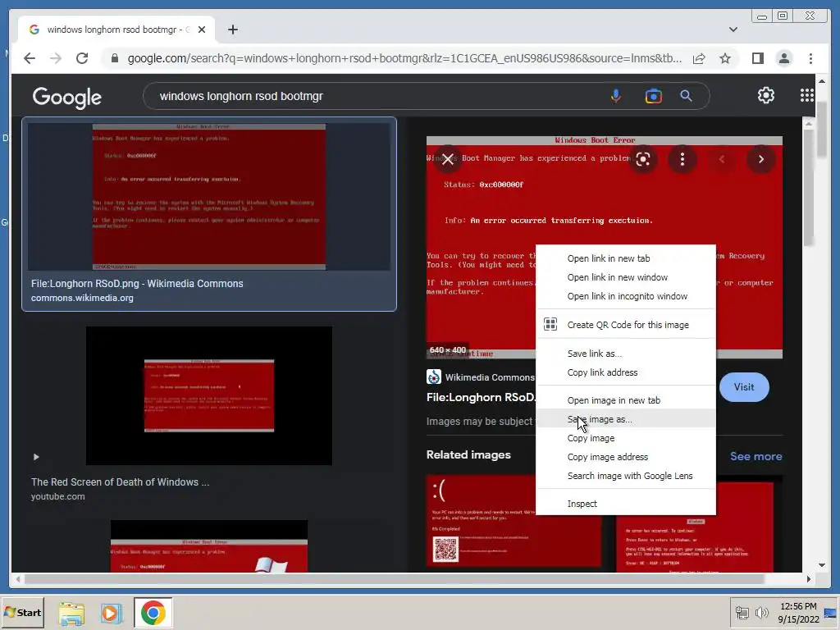Select Search image with Google Lens
This screenshot has width=840, height=630.
(626, 476)
